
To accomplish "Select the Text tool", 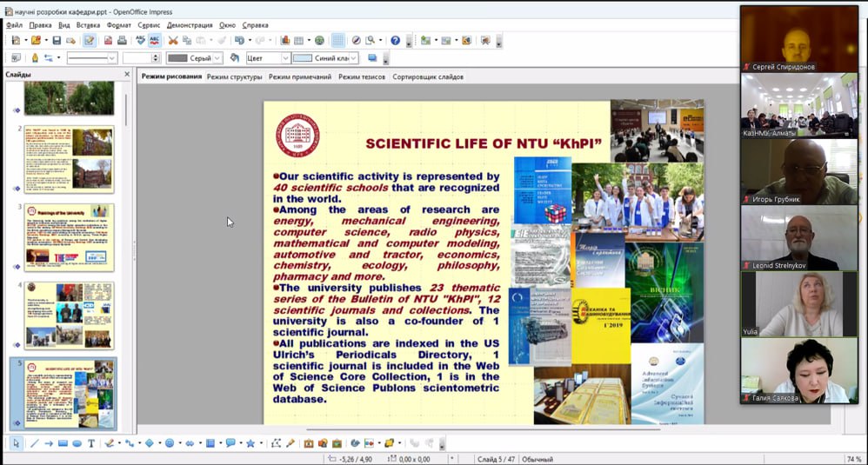I will tap(91, 443).
